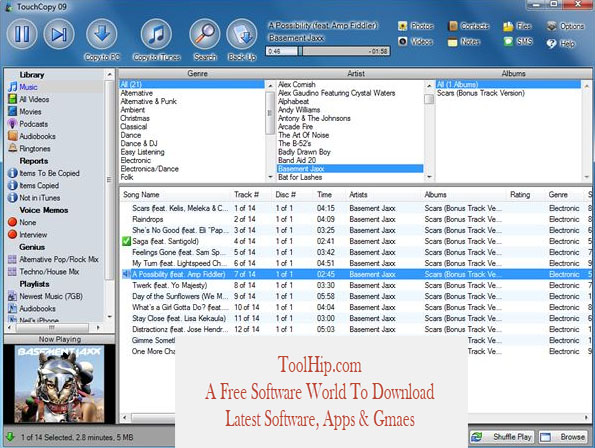The width and height of the screenshot is (595, 448).
Task: Click the Shuffle Play button
Action: 502,437
